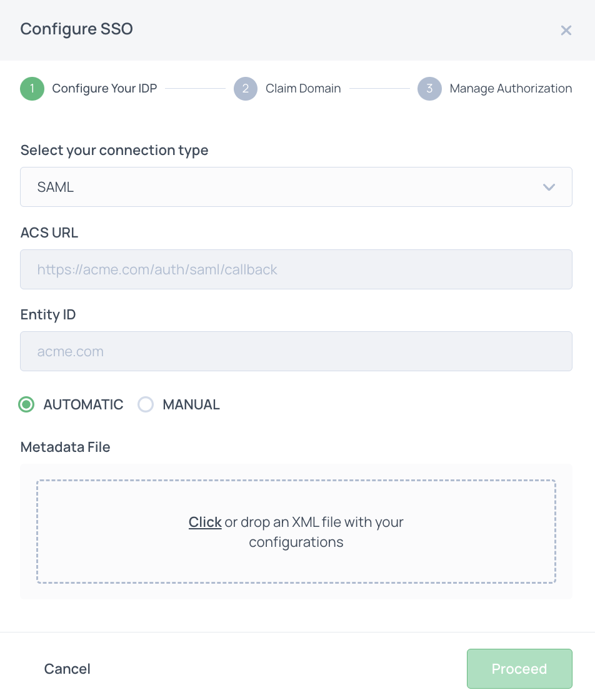Click the Metadata File drop zone

[x=296, y=531]
